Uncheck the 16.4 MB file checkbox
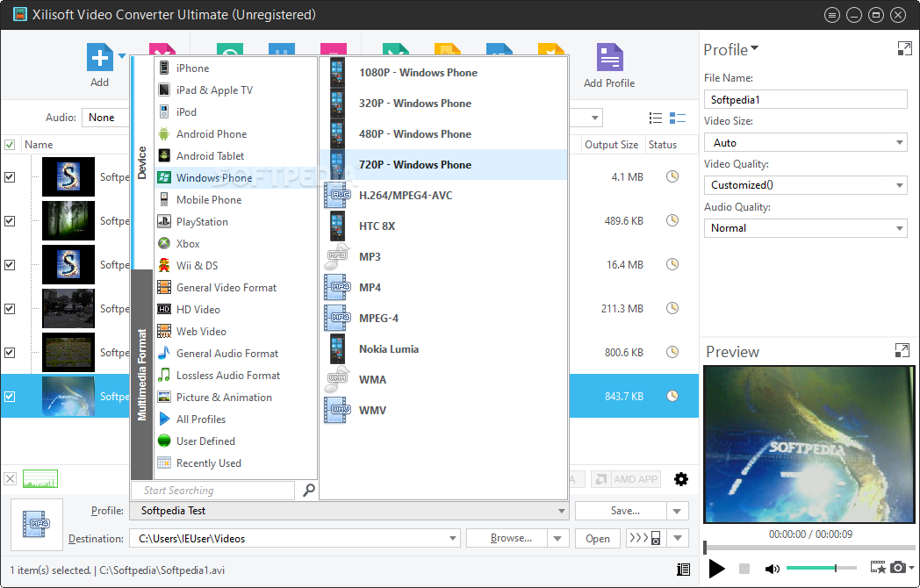This screenshot has height=588, width=920. pos(10,265)
